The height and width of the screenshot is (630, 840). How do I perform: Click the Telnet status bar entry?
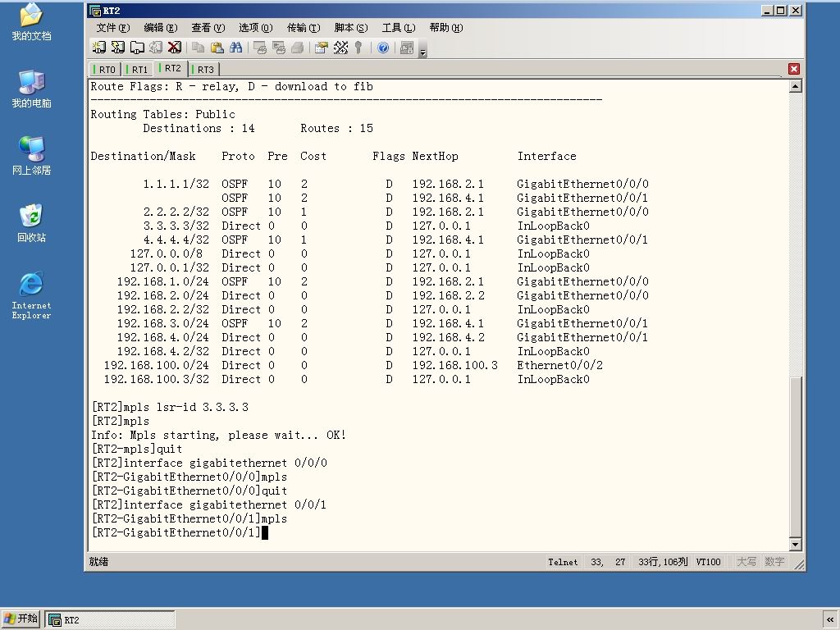tap(563, 562)
